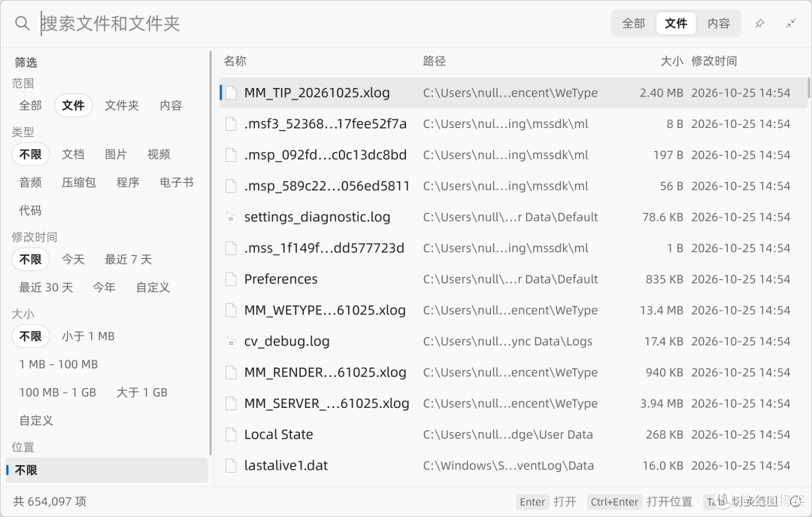Select 不限 under 大小
The width and height of the screenshot is (812, 517).
pos(30,336)
